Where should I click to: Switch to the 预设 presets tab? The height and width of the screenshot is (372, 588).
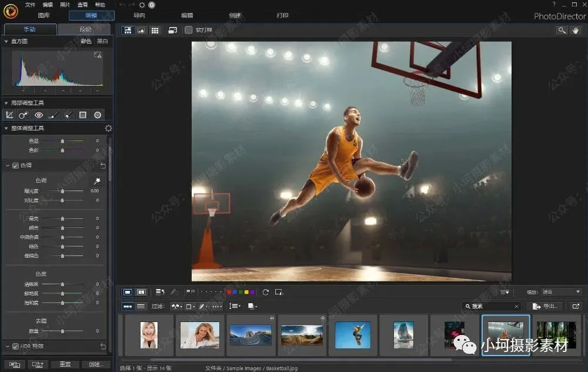[x=84, y=29]
